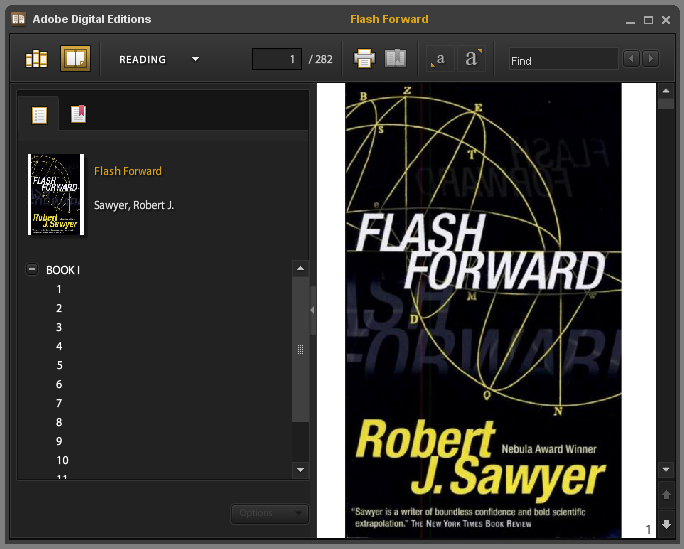
Task: Jump to chapter 4
Action: (59, 346)
